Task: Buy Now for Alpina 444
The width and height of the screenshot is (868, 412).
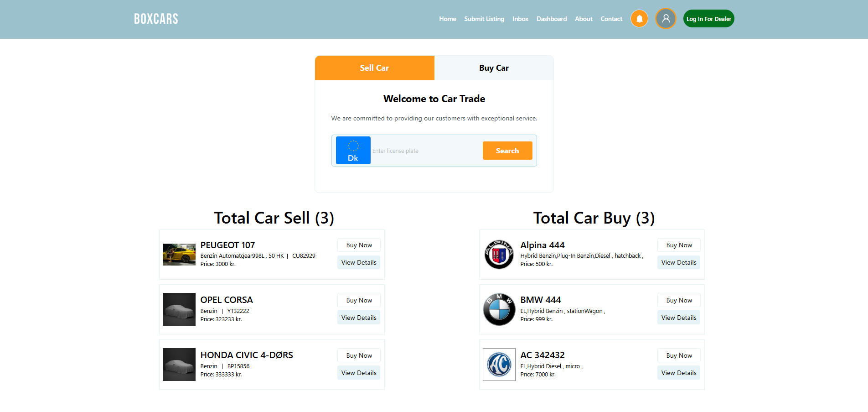Action: click(679, 245)
